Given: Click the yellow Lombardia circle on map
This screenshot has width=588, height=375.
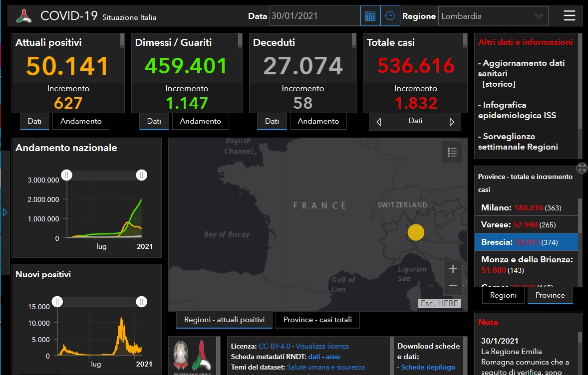Looking at the screenshot, I should point(416,232).
